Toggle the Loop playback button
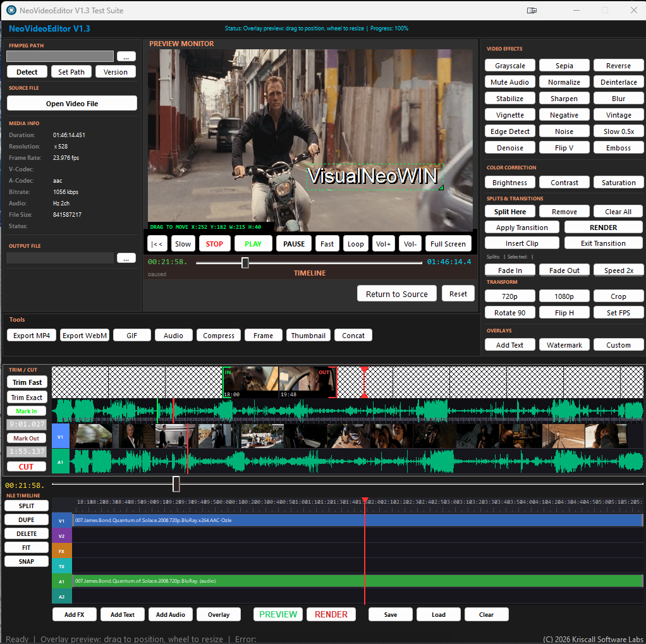 pyautogui.click(x=356, y=244)
